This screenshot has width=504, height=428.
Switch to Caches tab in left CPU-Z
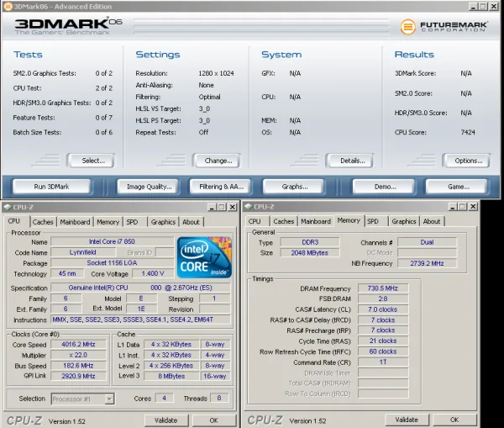43,222
